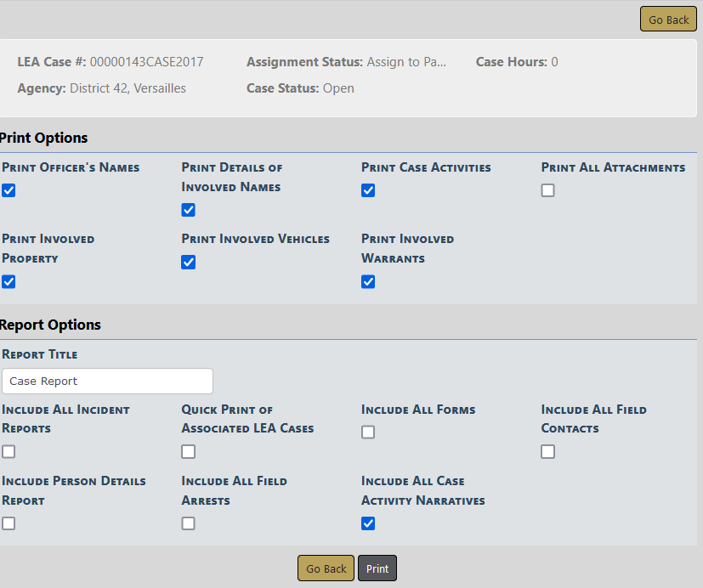Click the LEA Case number 00000143CASE2017

[146, 62]
